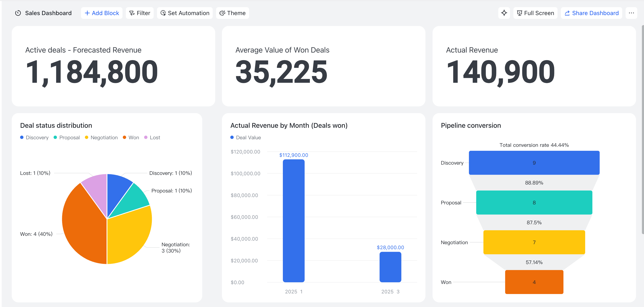Select the yellow Negotiation funnel bar
644x307 pixels.
click(x=534, y=242)
